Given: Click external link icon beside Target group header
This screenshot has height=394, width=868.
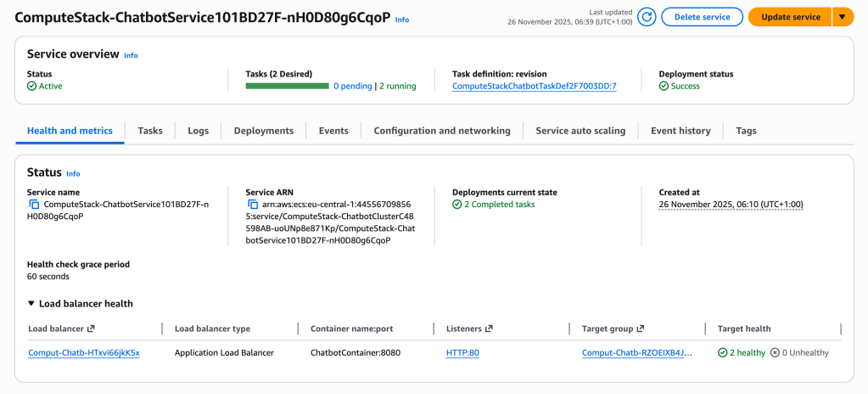Looking at the screenshot, I should click(641, 329).
